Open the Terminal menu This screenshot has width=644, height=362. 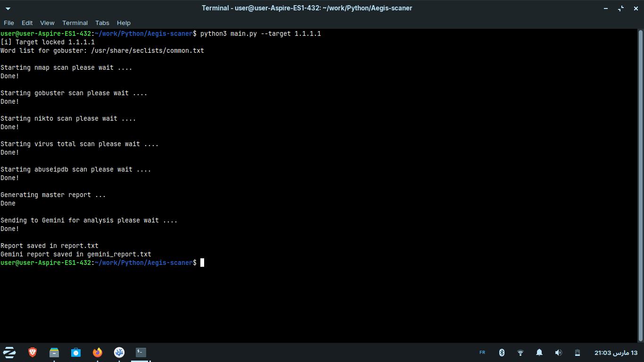[x=75, y=23]
